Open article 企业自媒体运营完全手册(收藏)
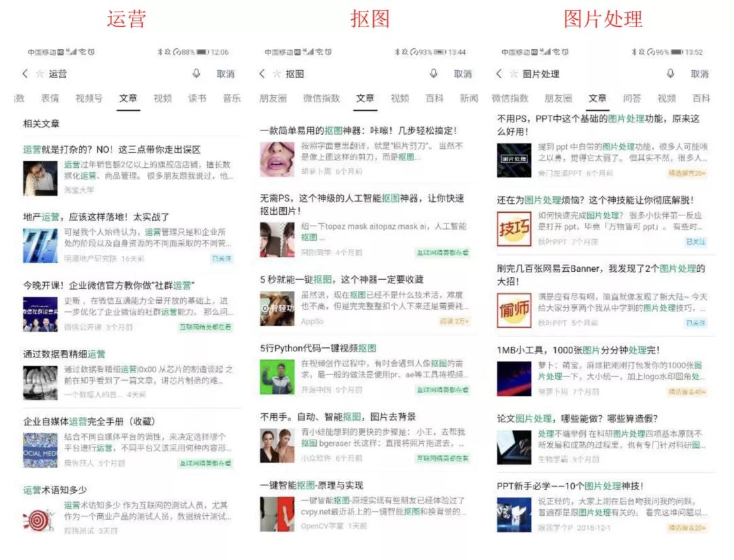This screenshot has height=560, width=734. click(128, 443)
